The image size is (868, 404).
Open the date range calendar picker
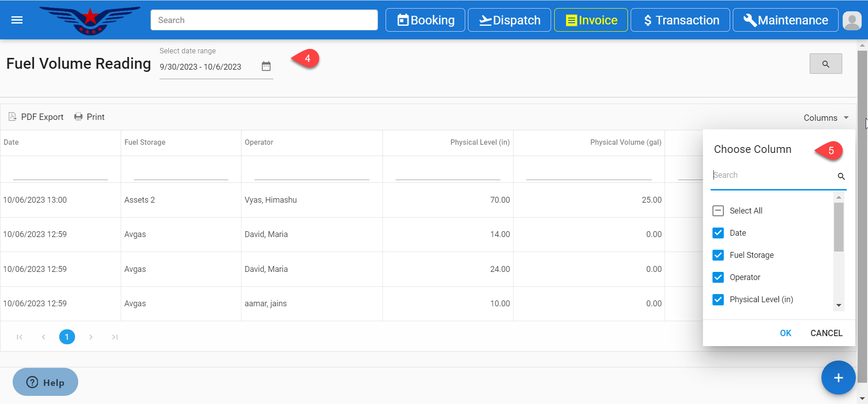266,67
